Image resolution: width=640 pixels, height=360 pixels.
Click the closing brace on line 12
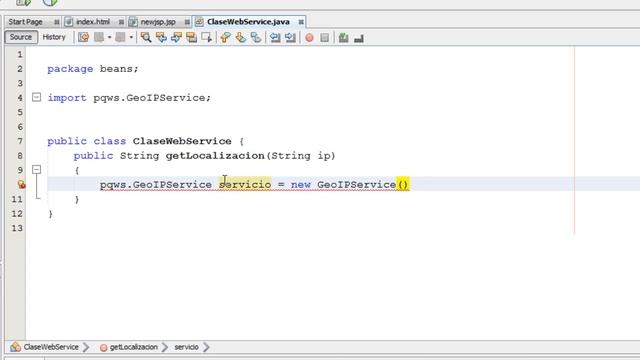[50, 214]
